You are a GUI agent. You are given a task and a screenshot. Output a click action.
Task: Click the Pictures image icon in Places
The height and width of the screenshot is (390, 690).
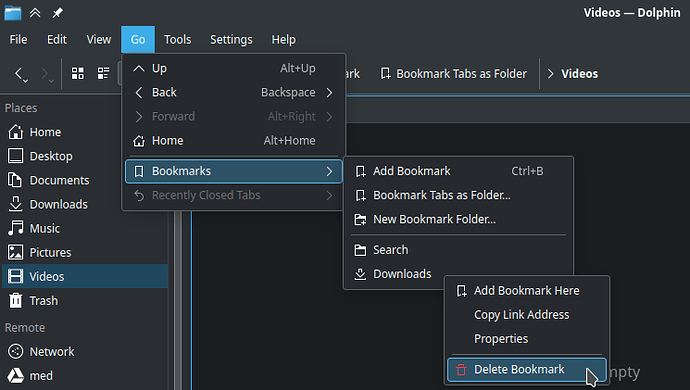15,252
